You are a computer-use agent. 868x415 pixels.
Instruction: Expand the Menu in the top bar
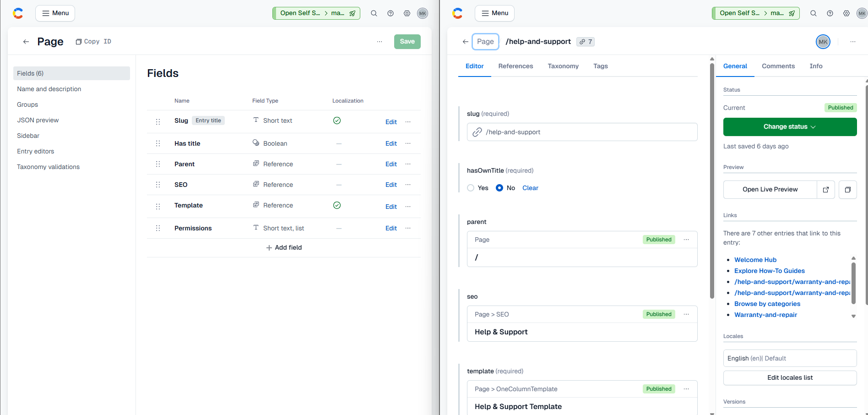(x=55, y=13)
